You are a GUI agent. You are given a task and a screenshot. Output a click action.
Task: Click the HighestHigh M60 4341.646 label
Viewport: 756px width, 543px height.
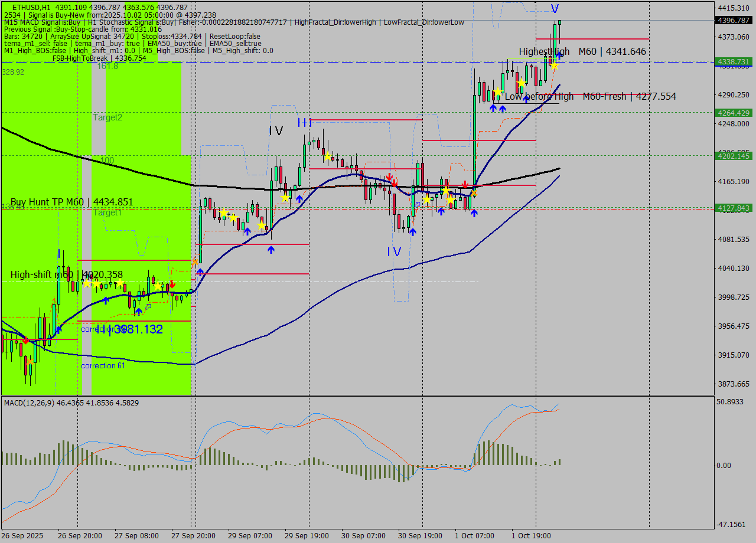(x=582, y=52)
